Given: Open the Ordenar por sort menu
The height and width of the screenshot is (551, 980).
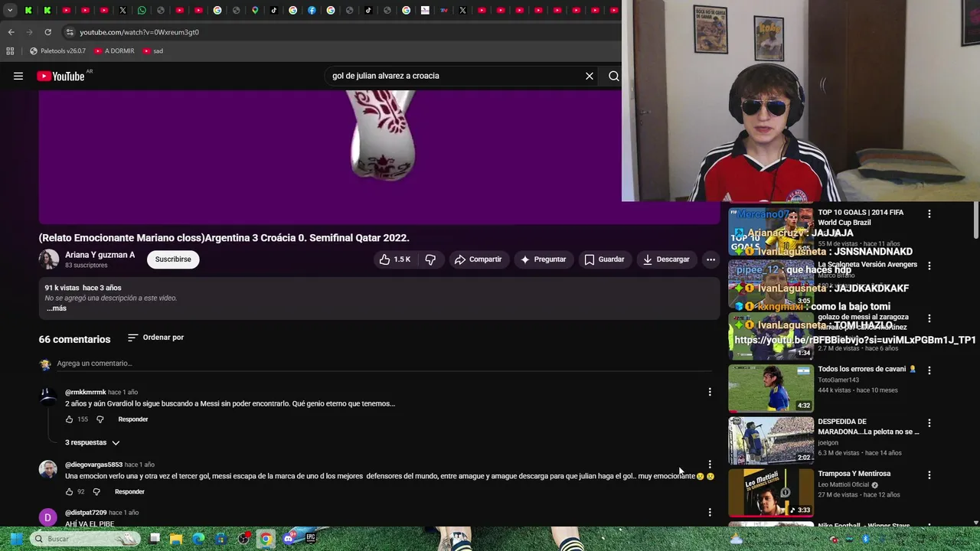Looking at the screenshot, I should (155, 337).
